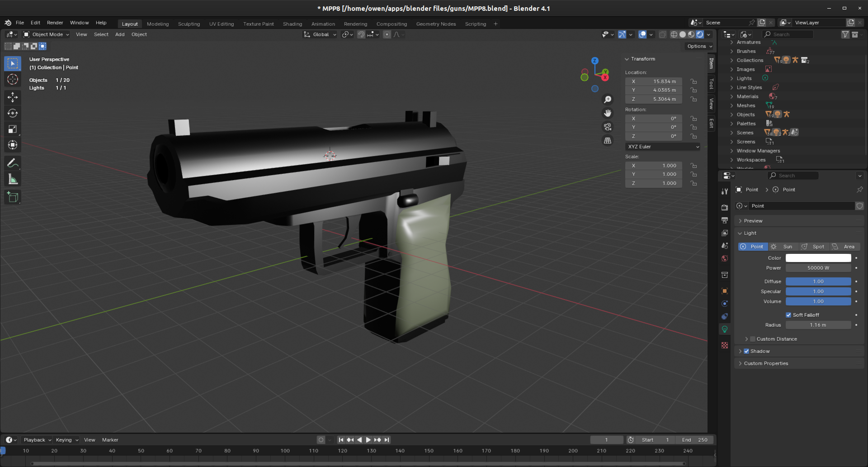Click the Specular slider
This screenshot has width=868, height=467.
[818, 291]
